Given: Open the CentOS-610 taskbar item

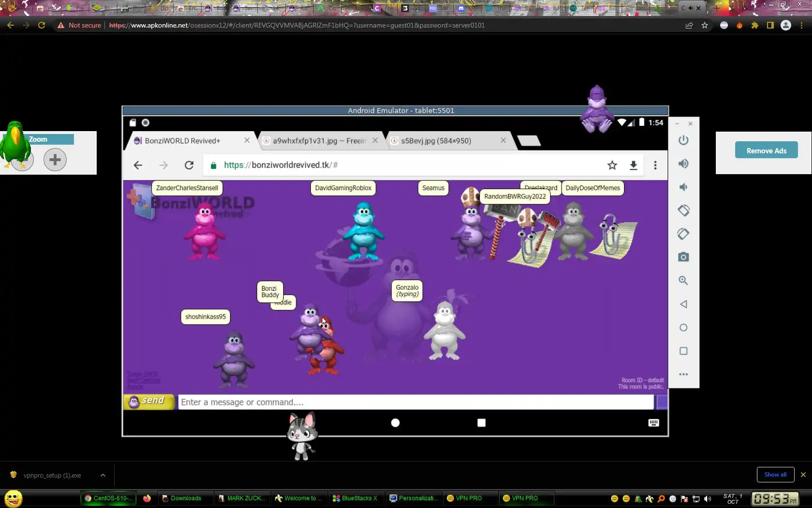Looking at the screenshot, I should click(109, 498).
